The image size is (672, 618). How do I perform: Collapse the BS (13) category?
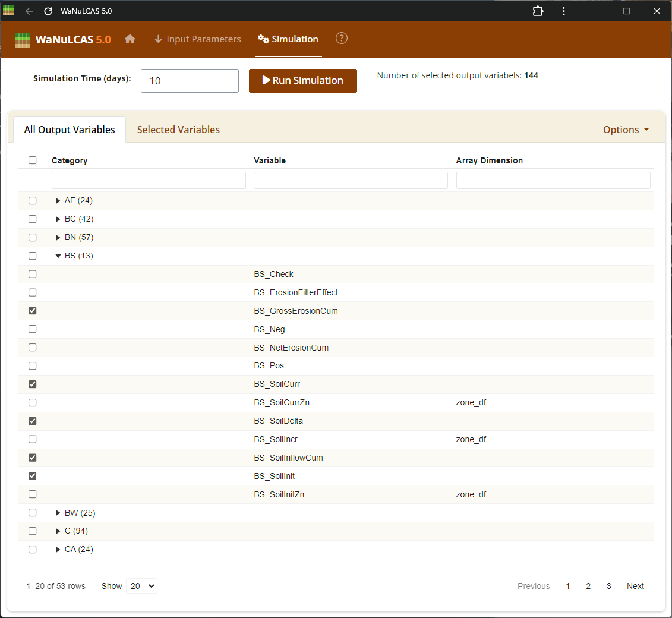tap(58, 256)
